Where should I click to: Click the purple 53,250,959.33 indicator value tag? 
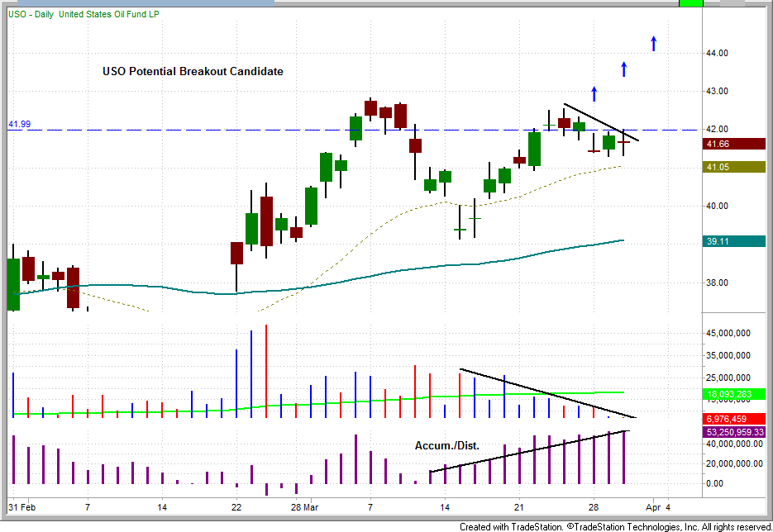(x=734, y=432)
